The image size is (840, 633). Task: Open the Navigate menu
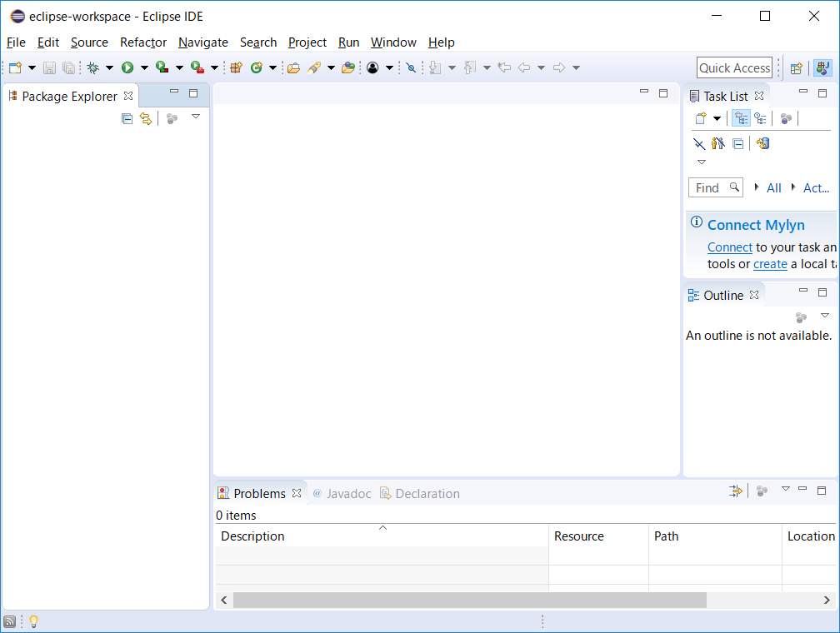pos(203,42)
